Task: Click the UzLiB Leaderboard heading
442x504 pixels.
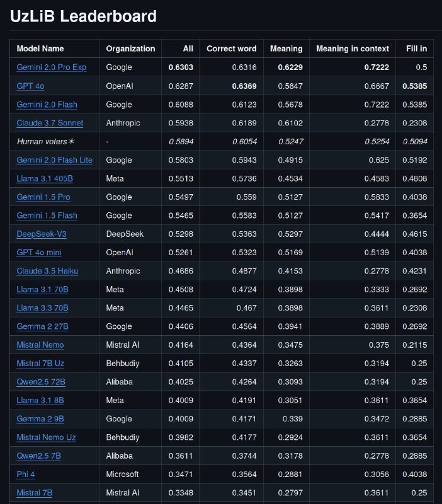Action: coord(83,16)
